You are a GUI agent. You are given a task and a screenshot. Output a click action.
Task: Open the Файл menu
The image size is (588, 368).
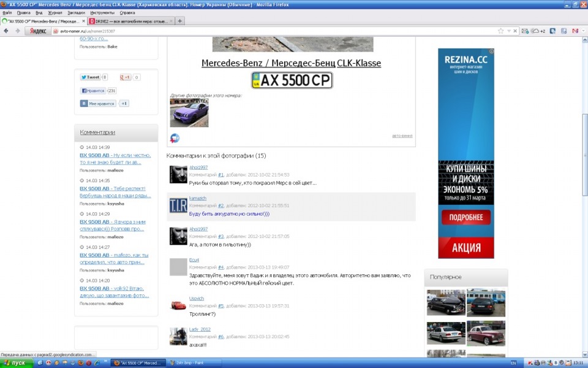point(7,13)
